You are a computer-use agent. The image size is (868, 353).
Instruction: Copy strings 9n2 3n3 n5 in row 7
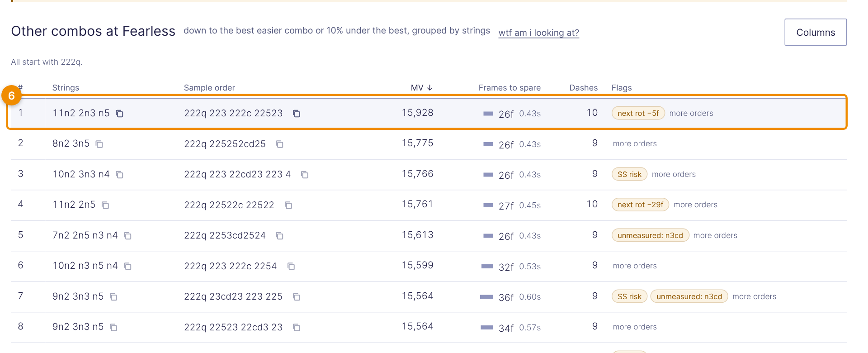pos(114,297)
